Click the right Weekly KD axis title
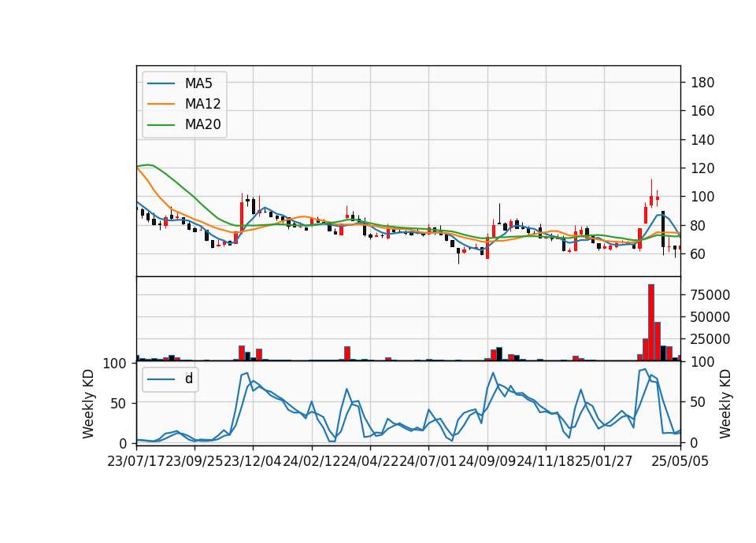756x543 pixels. (725, 404)
